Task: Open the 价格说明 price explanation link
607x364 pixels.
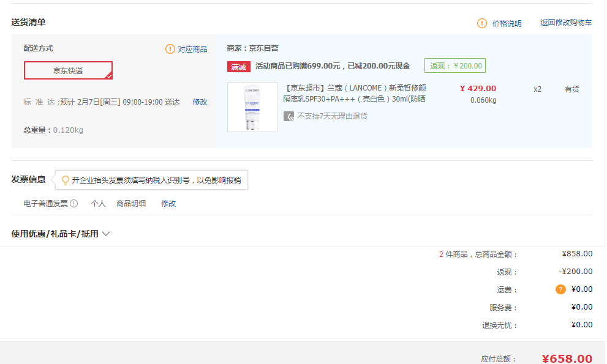Action: pyautogui.click(x=507, y=24)
